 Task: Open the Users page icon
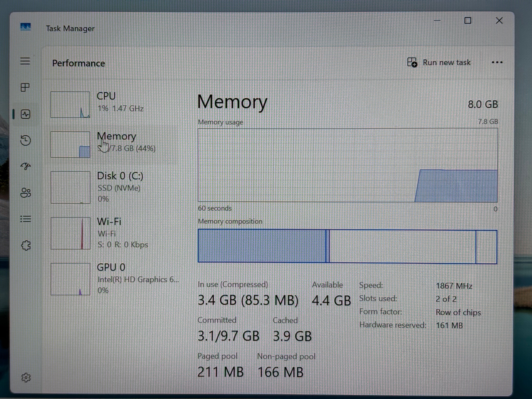click(25, 193)
